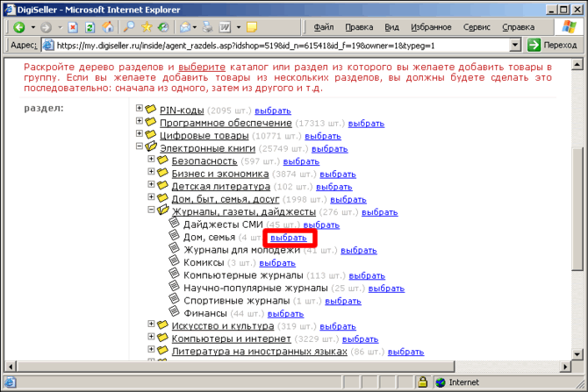
Task: Stop page loading with red X icon
Action: (73, 27)
